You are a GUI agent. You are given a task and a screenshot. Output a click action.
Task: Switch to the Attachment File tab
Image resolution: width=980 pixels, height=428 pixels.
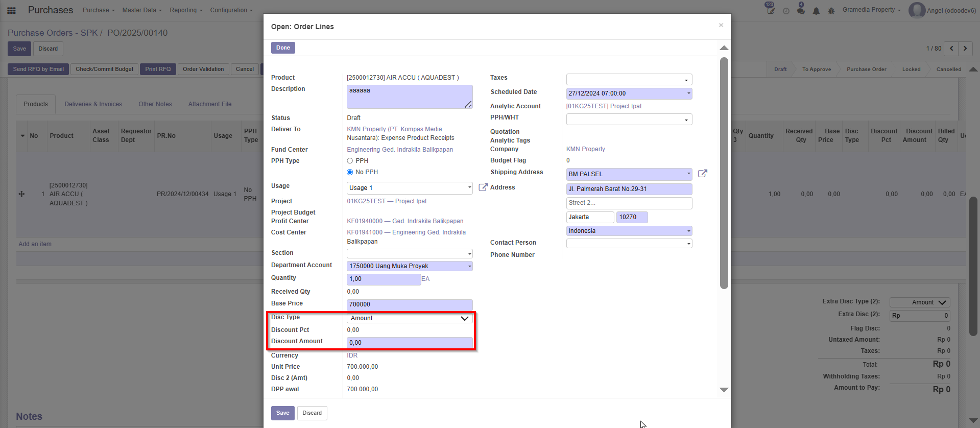pyautogui.click(x=210, y=104)
